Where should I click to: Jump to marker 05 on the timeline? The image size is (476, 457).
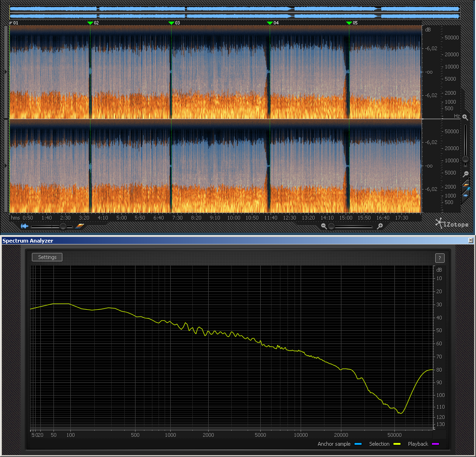[x=349, y=23]
